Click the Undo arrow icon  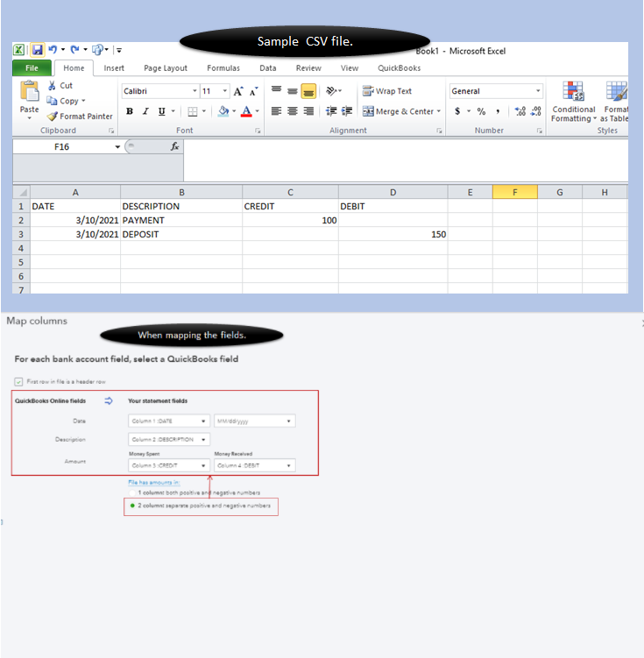(53, 50)
